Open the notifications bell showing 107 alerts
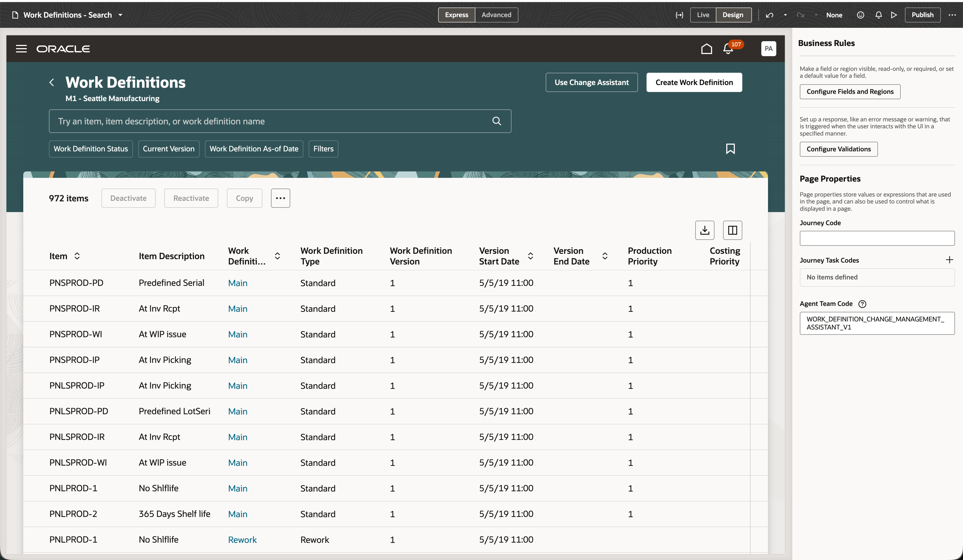 tap(727, 48)
